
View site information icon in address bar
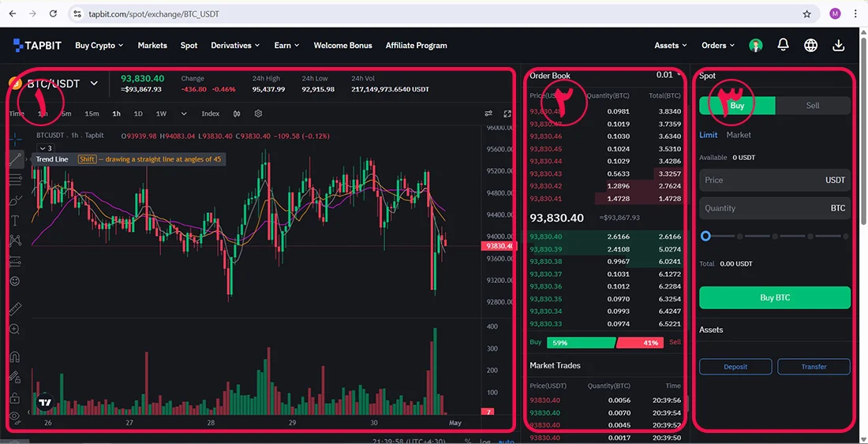[77, 14]
